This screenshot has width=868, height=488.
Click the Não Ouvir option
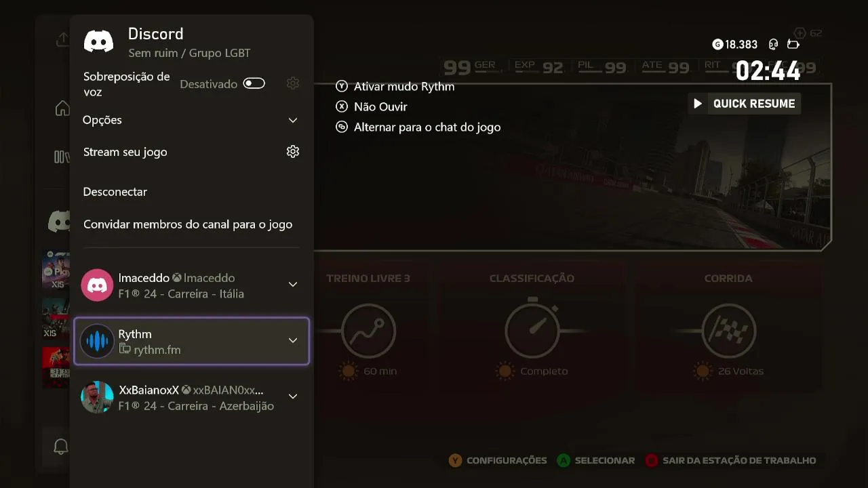coord(380,107)
